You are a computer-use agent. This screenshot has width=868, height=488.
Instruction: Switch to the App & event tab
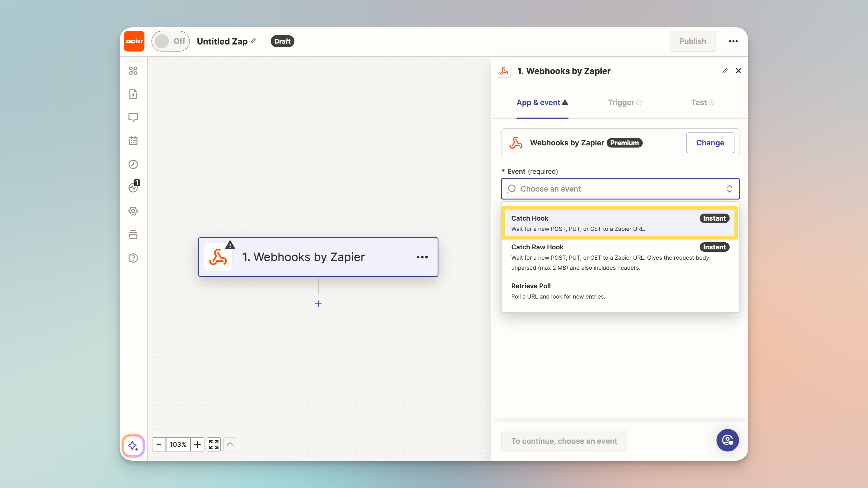point(542,102)
